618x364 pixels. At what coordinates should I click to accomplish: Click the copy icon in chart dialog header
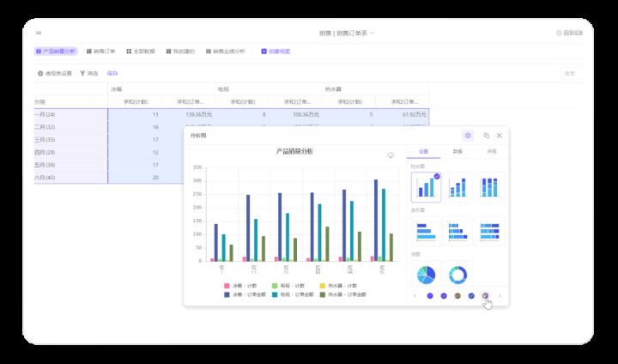[486, 136]
